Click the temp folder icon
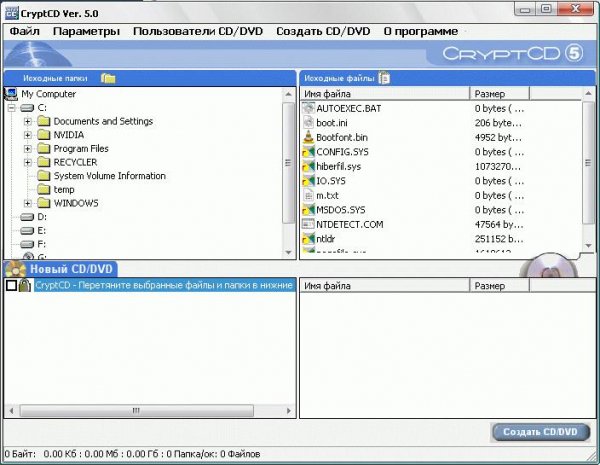Screen dimensions: 600x465 44,189
